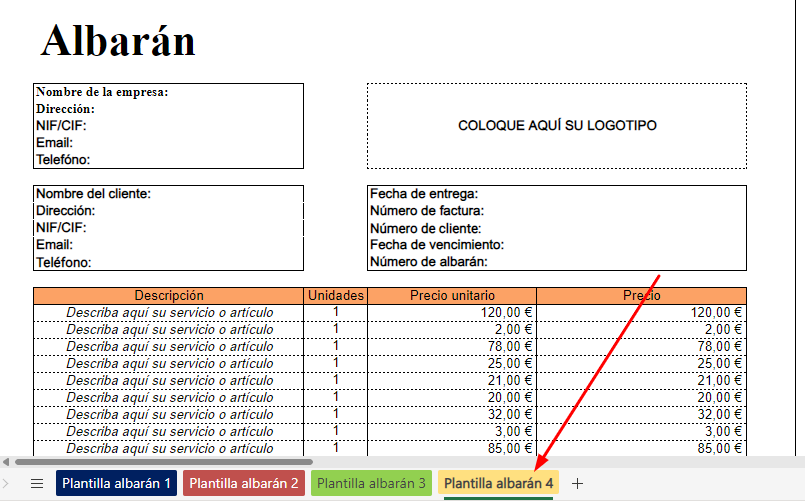Click the COLOQUE AQUÍ SU LOGOTIPO box
The height and width of the screenshot is (504, 805).
tap(557, 126)
